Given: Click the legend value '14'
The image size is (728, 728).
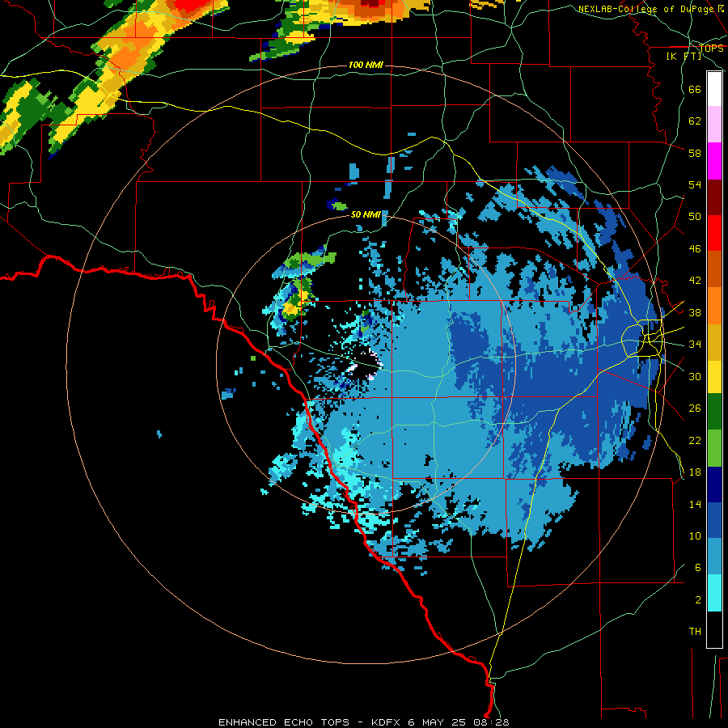Looking at the screenshot, I should pyautogui.click(x=695, y=504).
